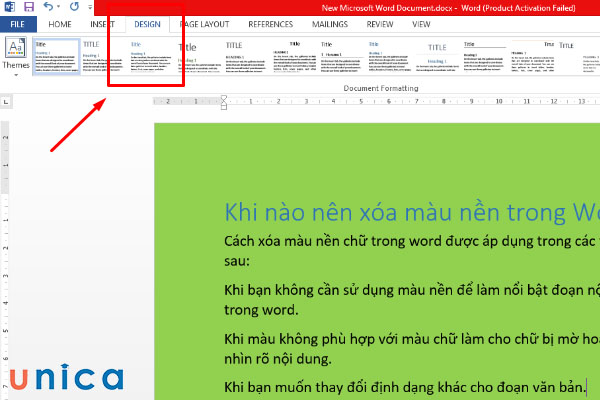The image size is (600, 400).
Task: Select the DESIGN tab
Action: 147,24
